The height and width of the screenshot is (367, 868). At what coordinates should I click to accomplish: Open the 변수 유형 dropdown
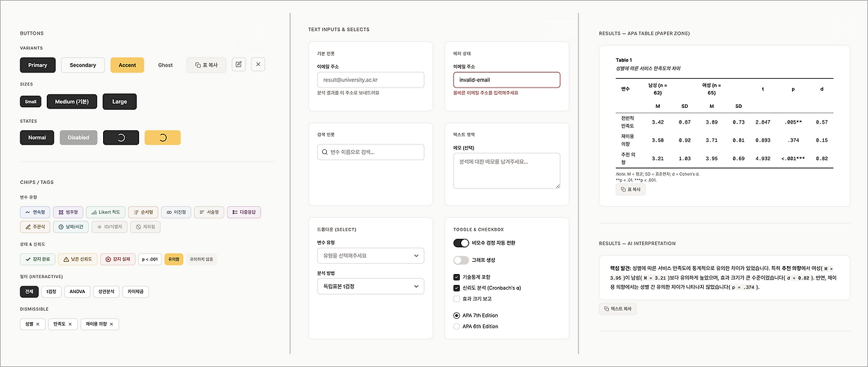(370, 256)
